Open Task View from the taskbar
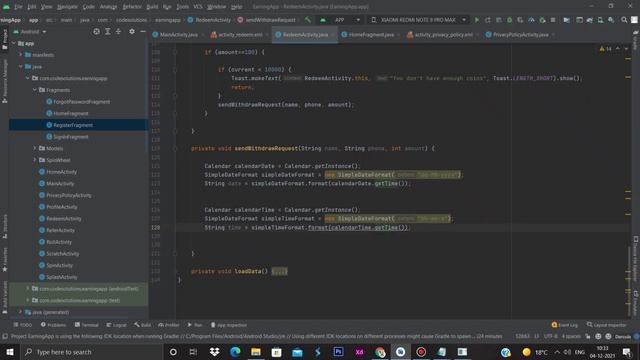The width and height of the screenshot is (640, 360). [193, 352]
